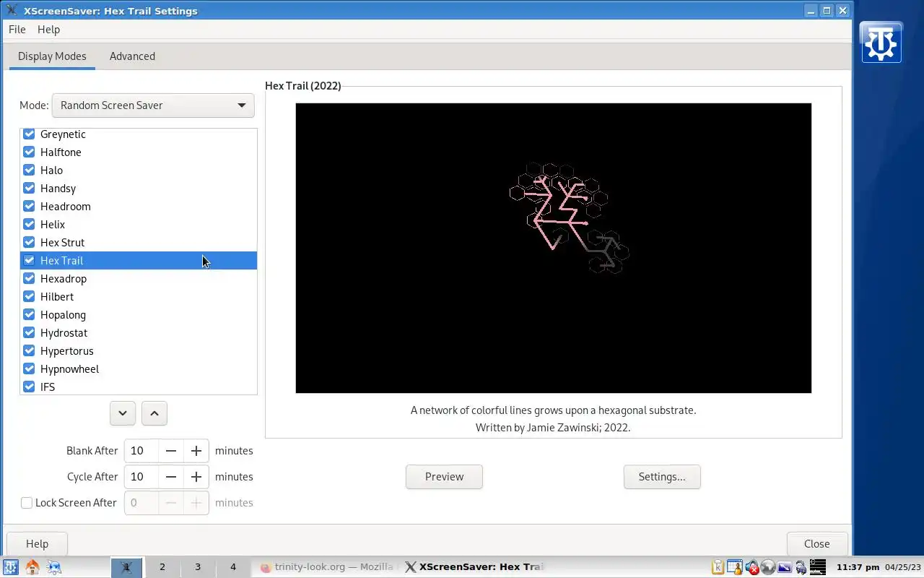Open the X window menu icon in title bar
The height and width of the screenshot is (578, 924).
point(12,11)
